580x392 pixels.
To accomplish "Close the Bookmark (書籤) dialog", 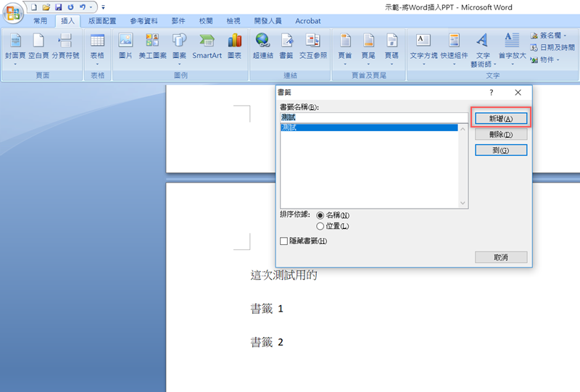I will click(518, 93).
